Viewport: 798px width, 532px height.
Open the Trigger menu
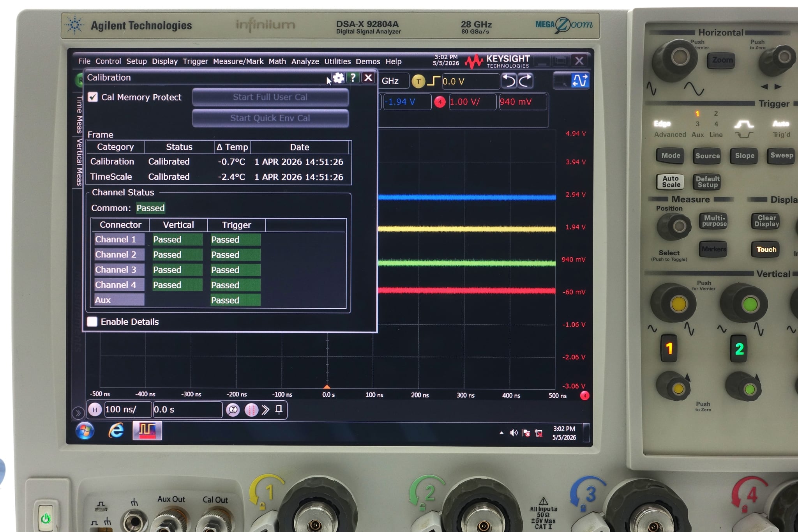[195, 61]
